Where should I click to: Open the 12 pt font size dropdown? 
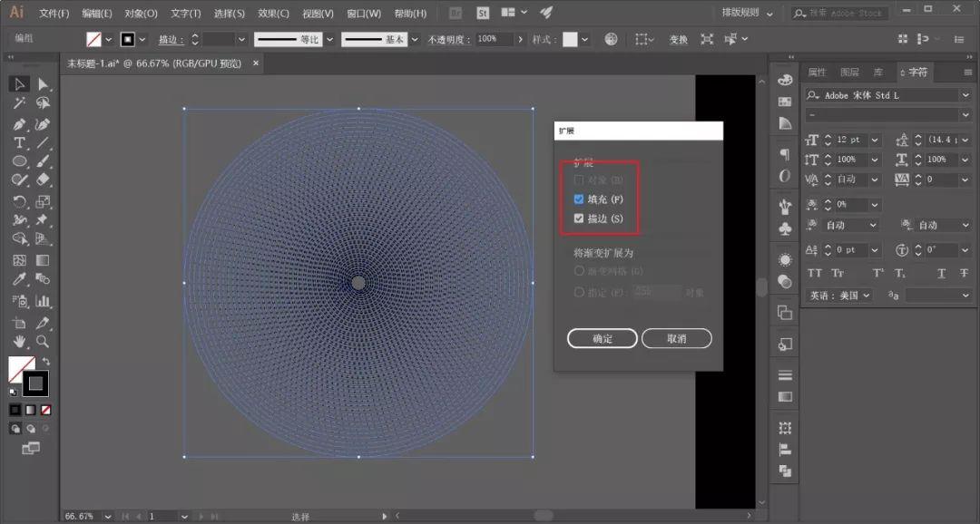click(875, 140)
